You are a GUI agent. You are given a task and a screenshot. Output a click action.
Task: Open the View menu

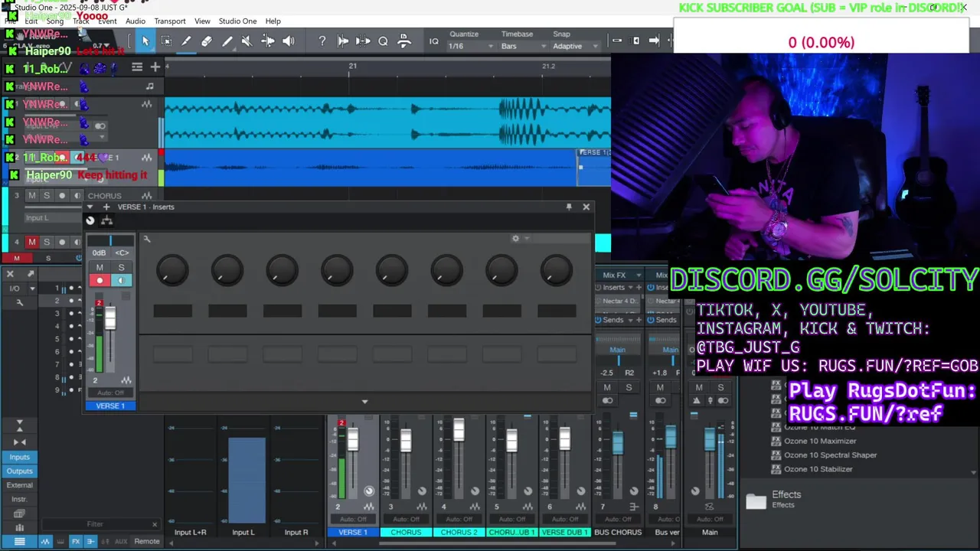tap(202, 21)
